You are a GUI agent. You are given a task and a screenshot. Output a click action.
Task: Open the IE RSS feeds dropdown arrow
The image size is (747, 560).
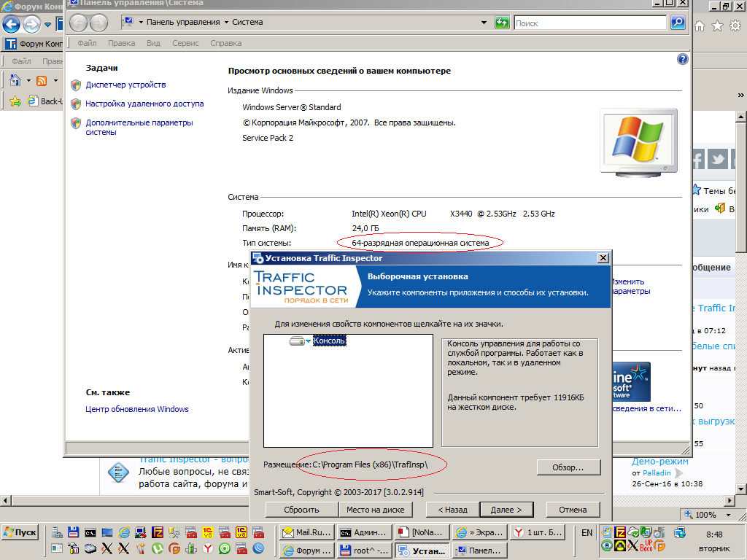pos(55,80)
